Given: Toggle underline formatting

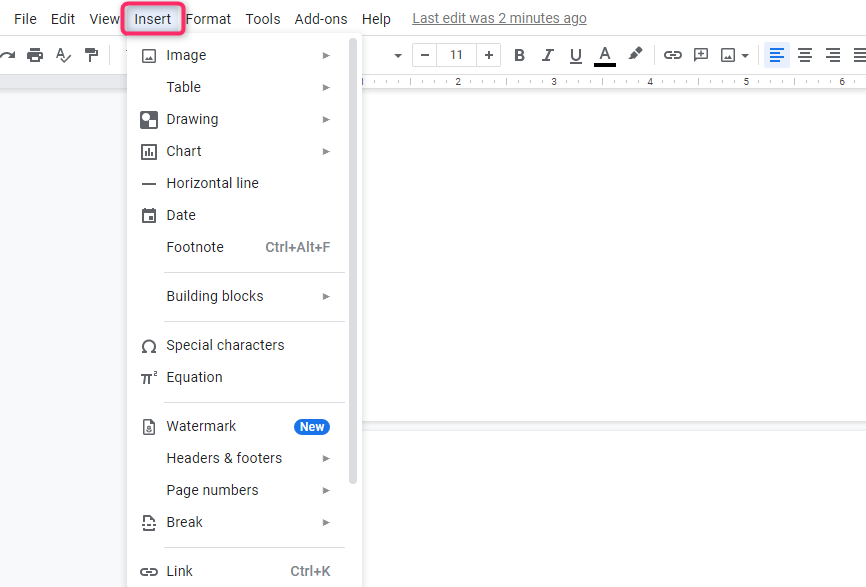Looking at the screenshot, I should click(x=575, y=55).
